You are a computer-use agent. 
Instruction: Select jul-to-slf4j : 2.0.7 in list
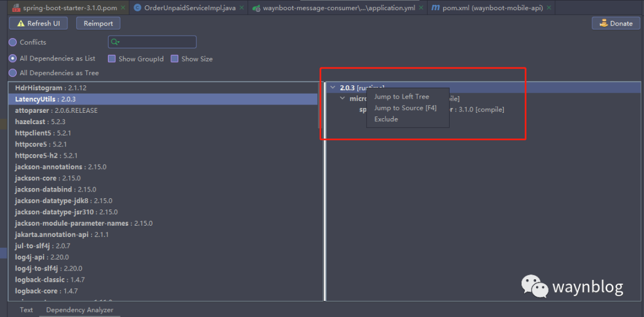point(163,246)
